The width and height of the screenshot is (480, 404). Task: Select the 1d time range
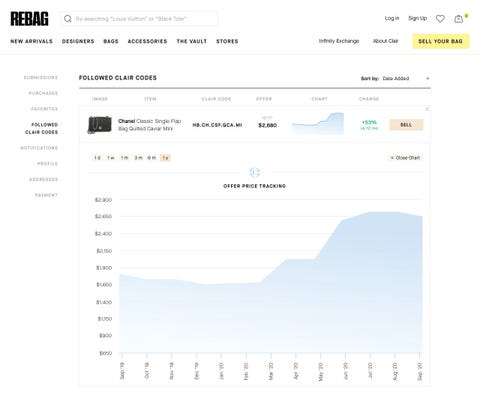tap(97, 158)
